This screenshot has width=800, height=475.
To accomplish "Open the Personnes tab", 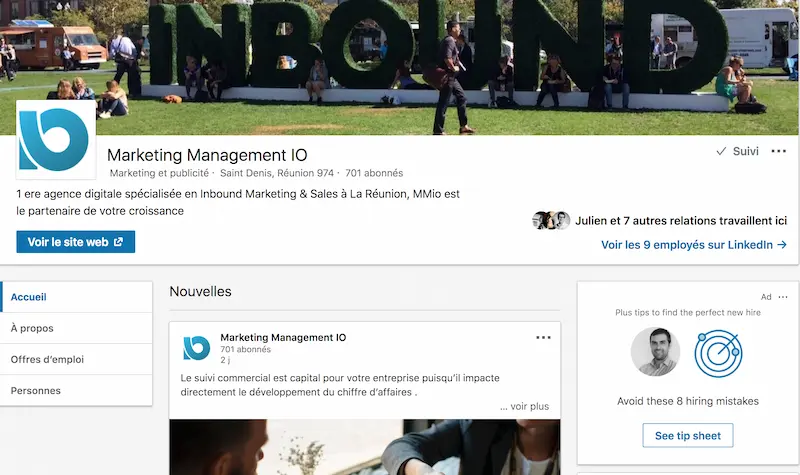I will click(77, 390).
